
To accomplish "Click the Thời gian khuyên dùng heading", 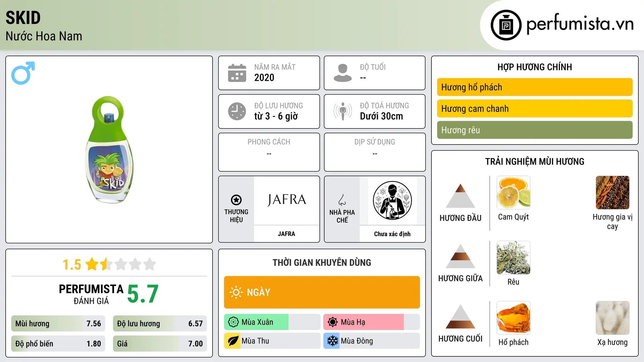I will click(x=322, y=262).
